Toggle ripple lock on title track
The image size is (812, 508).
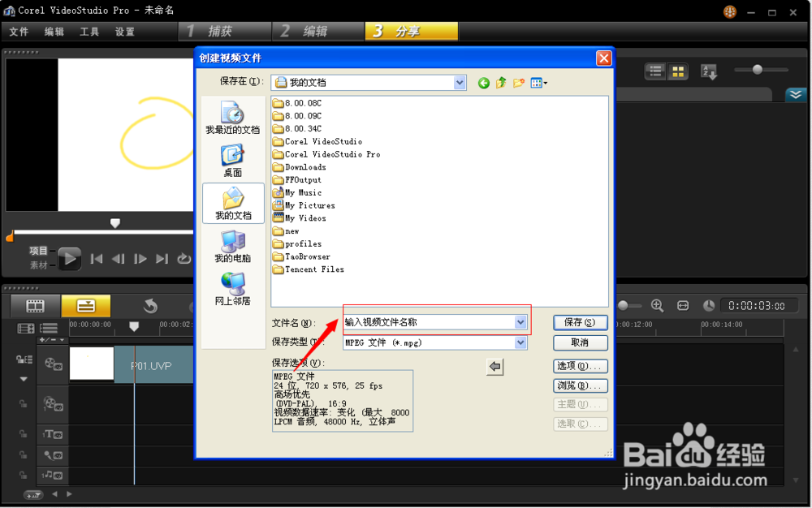click(x=23, y=434)
